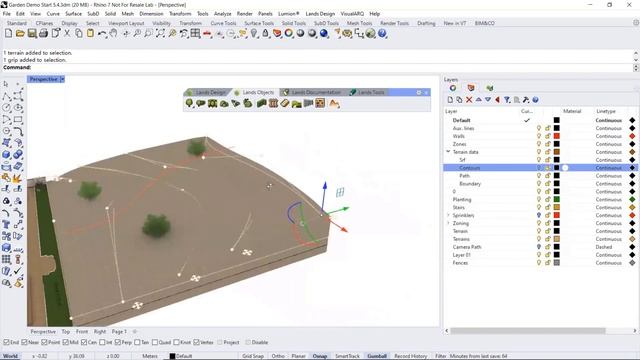This screenshot has height=360, width=640.
Task: Enable the Quad osnap checkbox
Action: point(155,342)
